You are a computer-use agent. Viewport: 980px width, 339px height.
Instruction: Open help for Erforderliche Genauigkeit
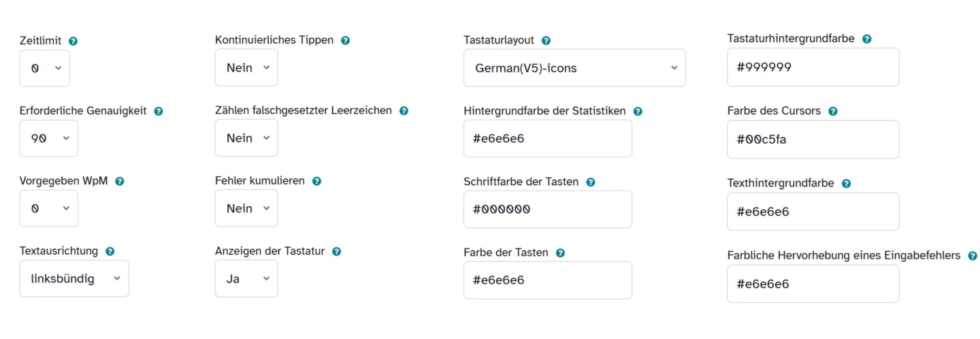coord(159,111)
